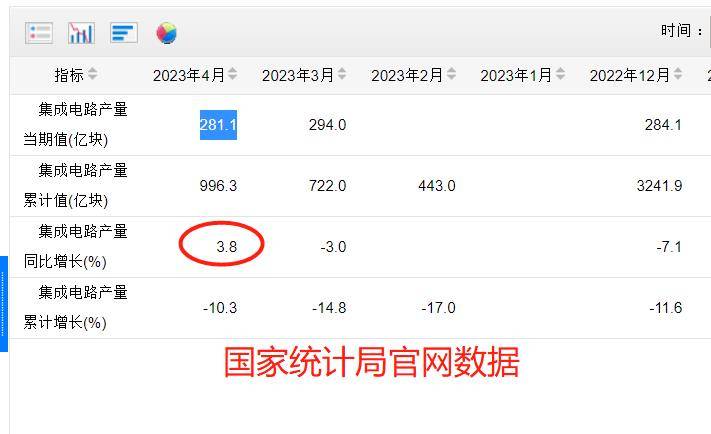
Task: Show the pie chart view icon
Action: pos(166,33)
